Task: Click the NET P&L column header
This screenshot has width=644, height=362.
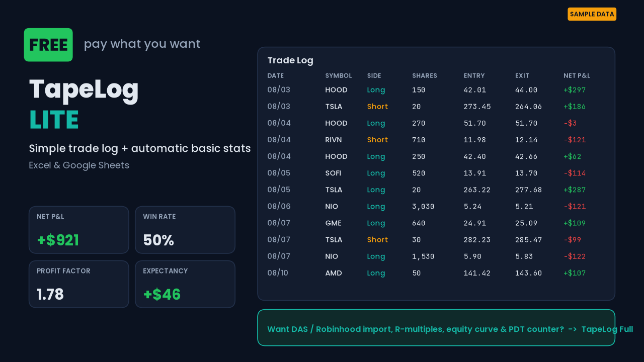Action: point(577,76)
